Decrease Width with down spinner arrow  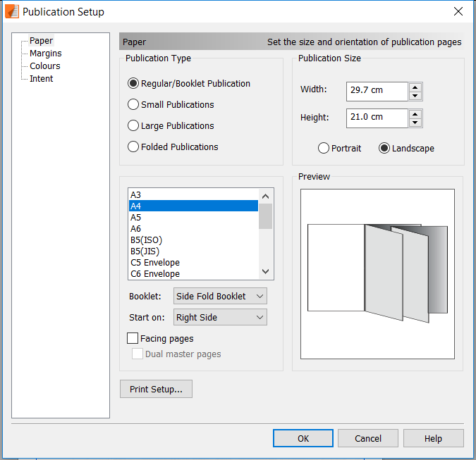click(415, 96)
